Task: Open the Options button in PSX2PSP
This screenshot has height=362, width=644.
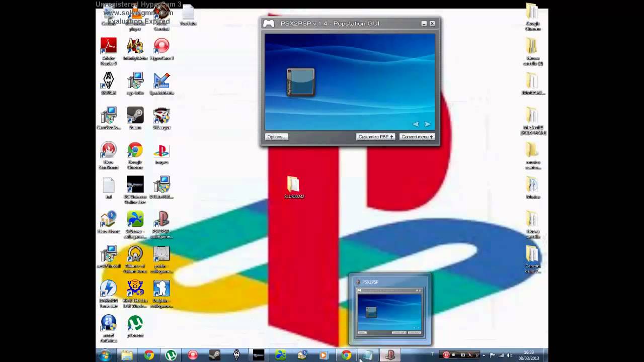Action: (276, 137)
